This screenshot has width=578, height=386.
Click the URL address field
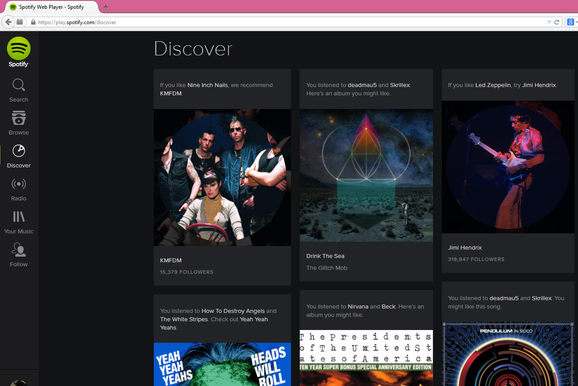coord(288,22)
